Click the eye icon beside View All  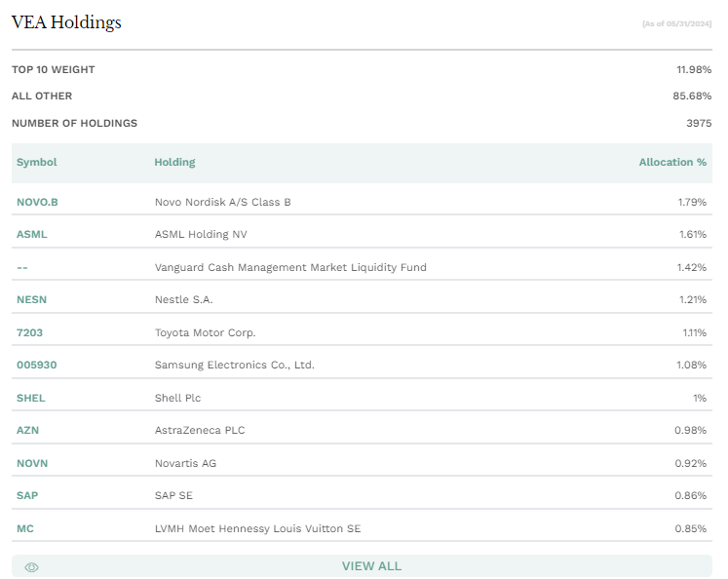[31, 567]
